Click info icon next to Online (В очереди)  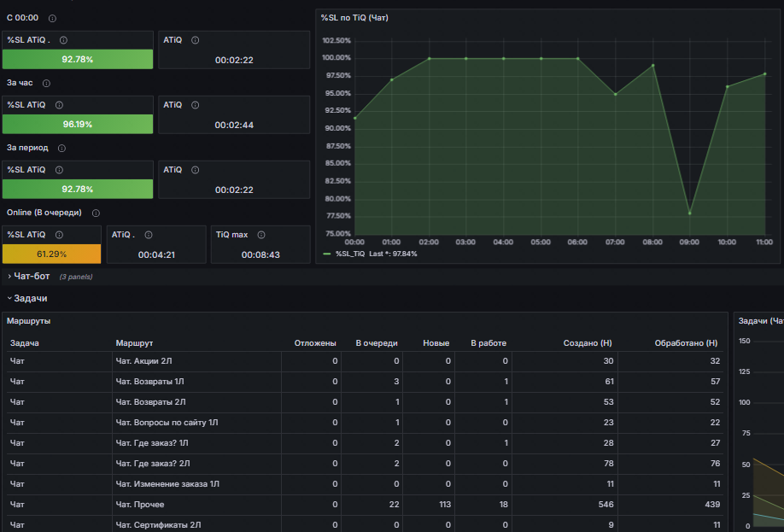96,213
